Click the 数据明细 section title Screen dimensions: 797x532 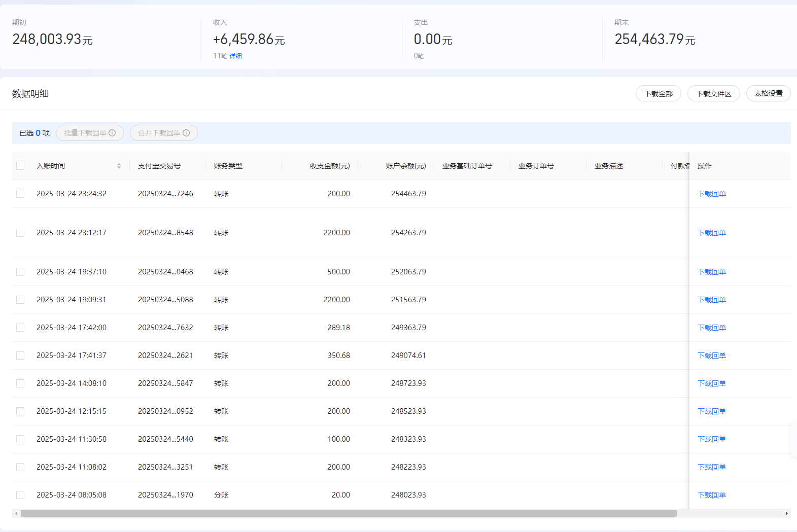tap(30, 94)
